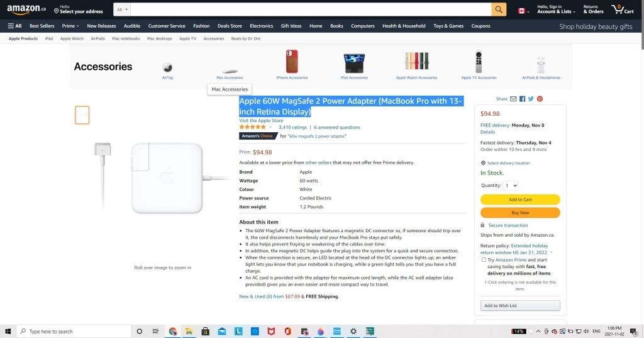Open Windows Start menu

(8, 331)
